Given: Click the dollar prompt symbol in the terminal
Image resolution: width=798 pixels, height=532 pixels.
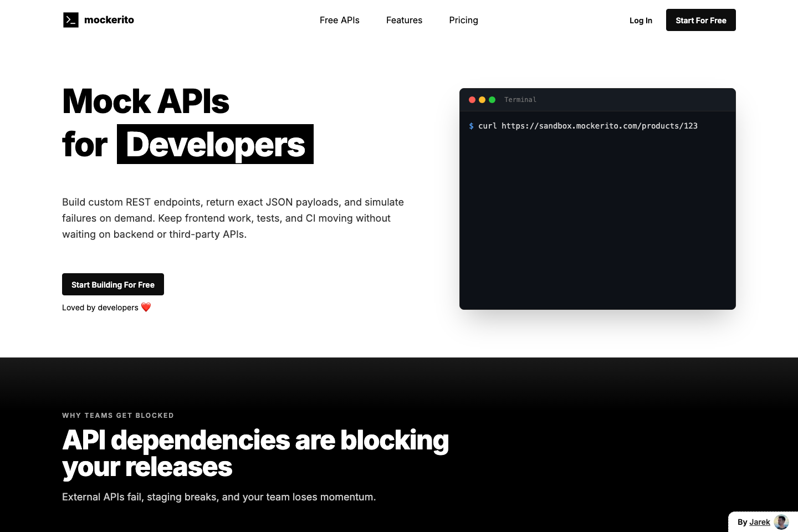Looking at the screenshot, I should click(472, 126).
